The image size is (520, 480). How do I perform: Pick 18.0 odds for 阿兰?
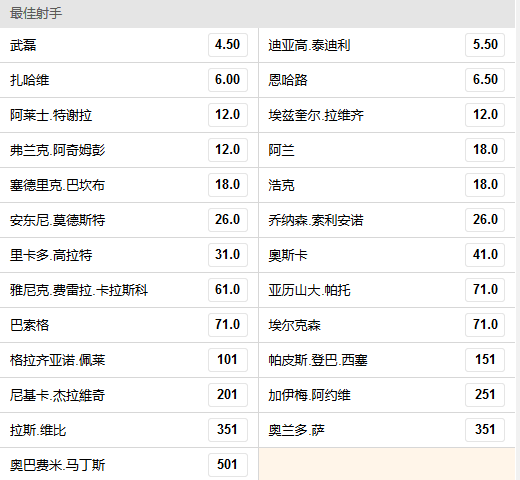click(485, 150)
